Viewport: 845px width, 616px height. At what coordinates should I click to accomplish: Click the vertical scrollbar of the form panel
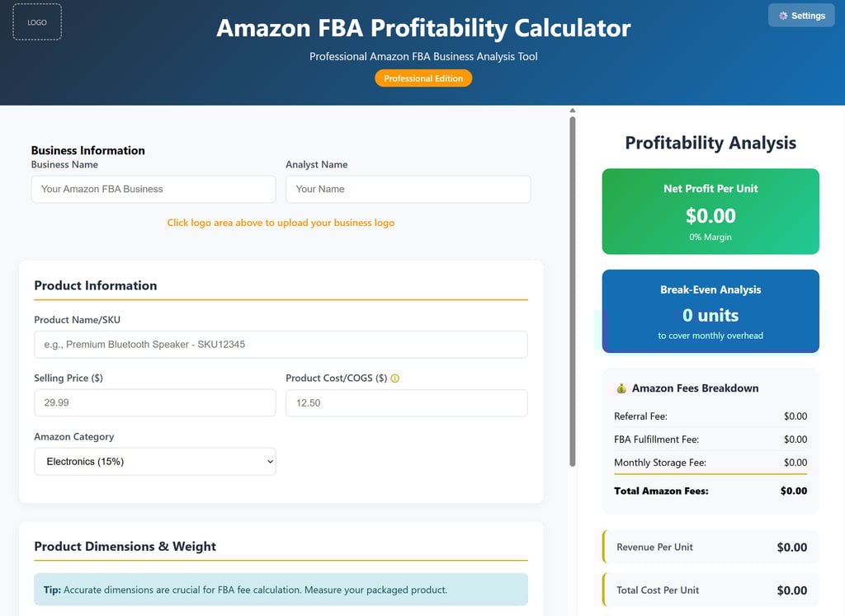(573, 289)
